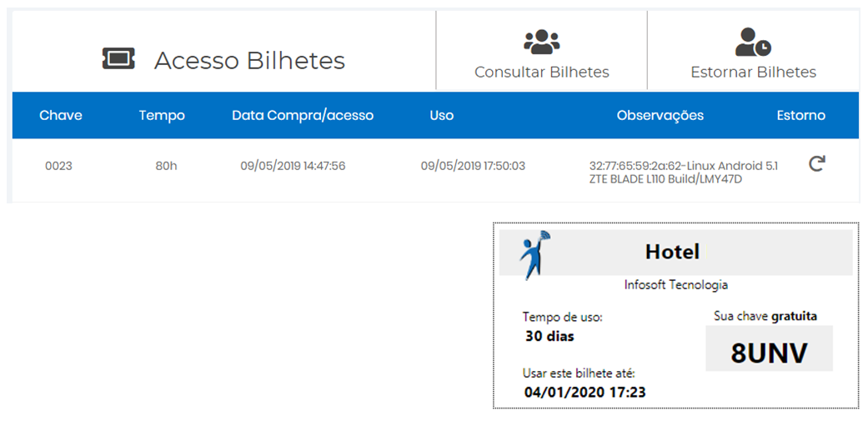
Task: Select the Acesso Bilhetes heading
Action: [249, 60]
